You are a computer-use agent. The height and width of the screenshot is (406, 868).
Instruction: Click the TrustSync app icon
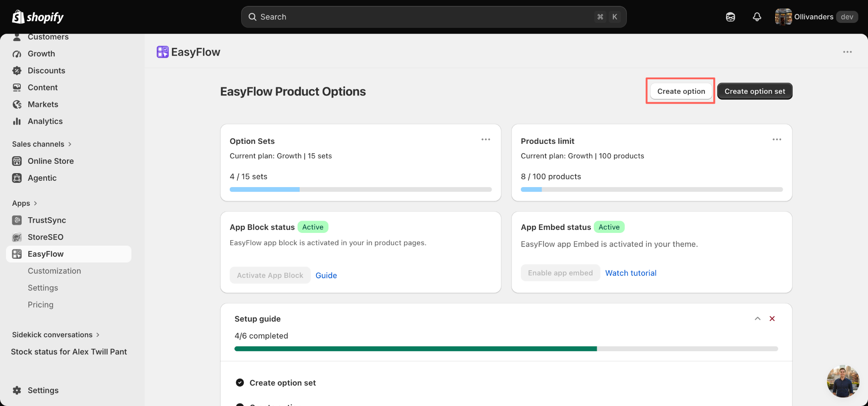(17, 220)
